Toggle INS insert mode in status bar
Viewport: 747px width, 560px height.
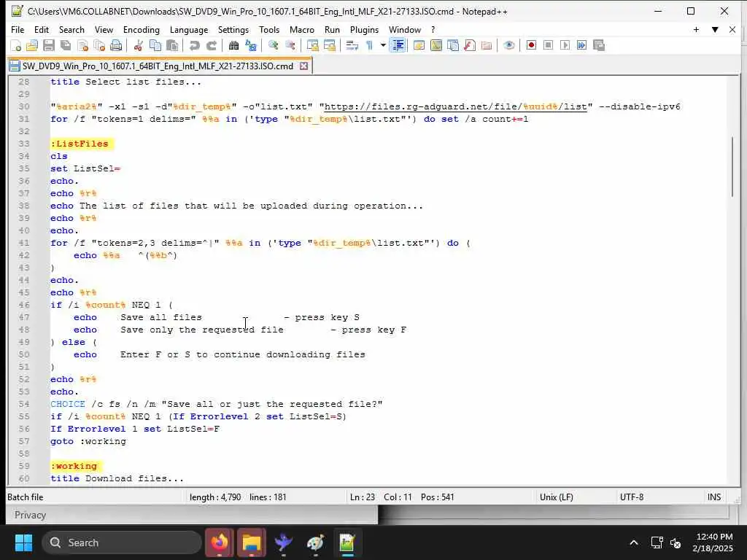(714, 497)
